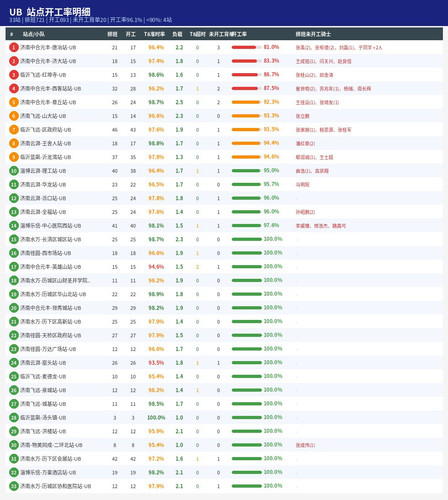Click the red rank 2 badge
The height and width of the screenshot is (500, 448).
tap(14, 61)
